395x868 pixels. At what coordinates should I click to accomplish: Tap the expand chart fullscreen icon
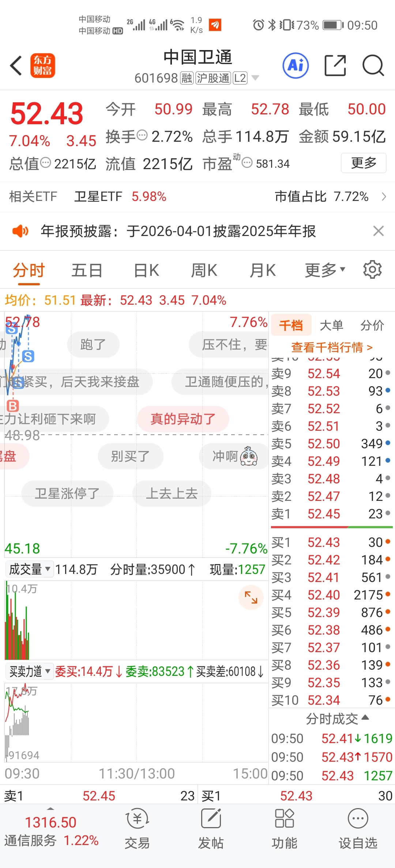251,597
